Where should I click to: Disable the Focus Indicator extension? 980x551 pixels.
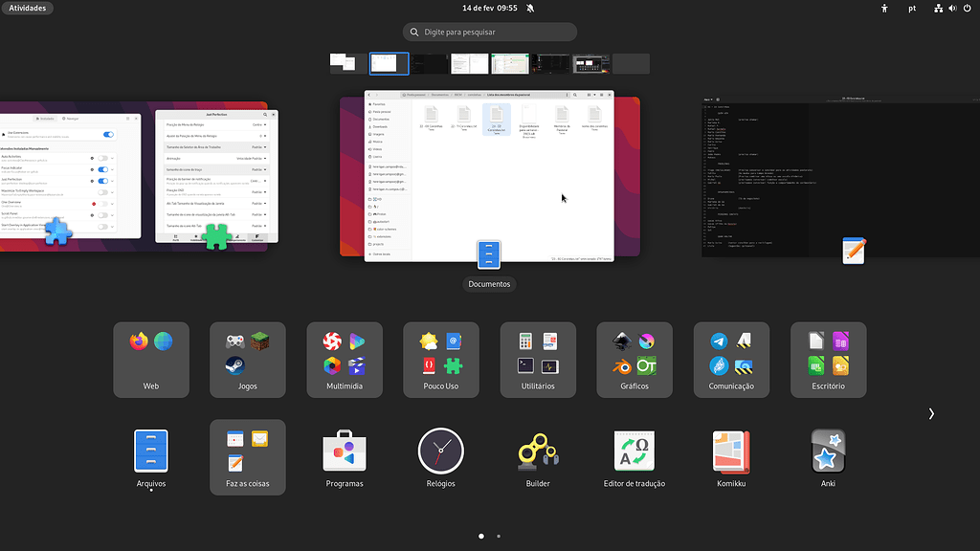pyautogui.click(x=103, y=169)
